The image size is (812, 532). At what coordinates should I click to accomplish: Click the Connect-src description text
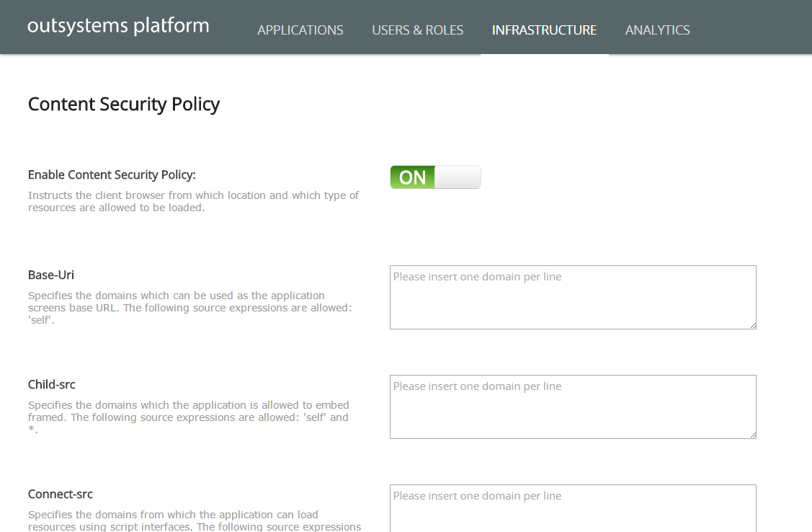193,520
